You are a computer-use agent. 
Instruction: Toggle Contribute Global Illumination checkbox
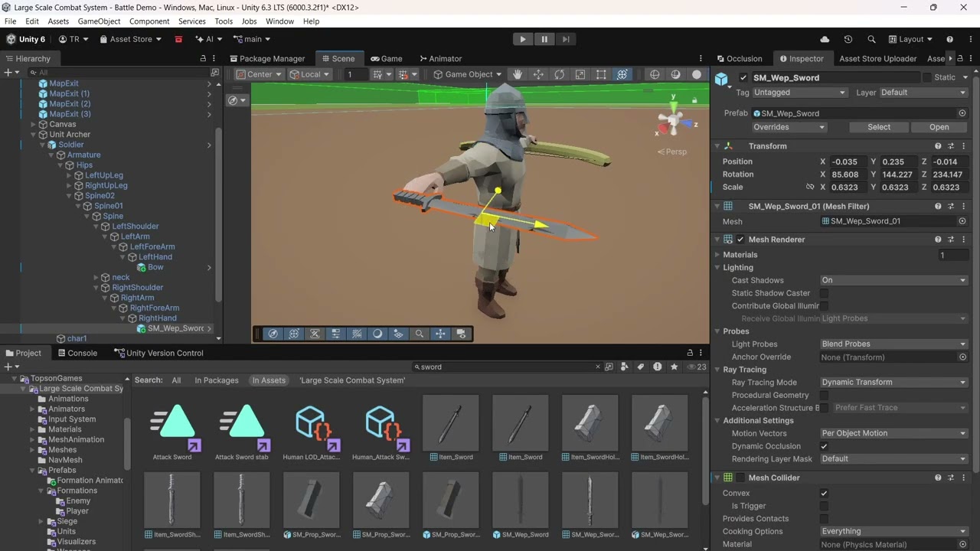tap(824, 306)
